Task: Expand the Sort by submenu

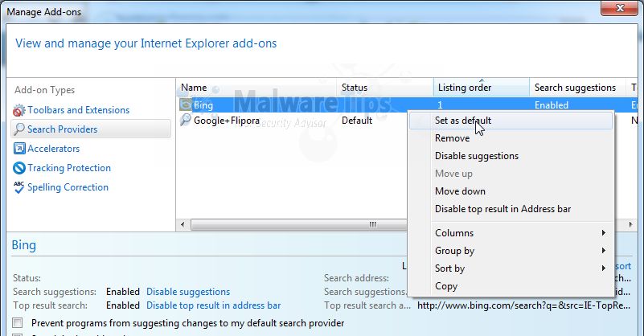Action: [511, 268]
